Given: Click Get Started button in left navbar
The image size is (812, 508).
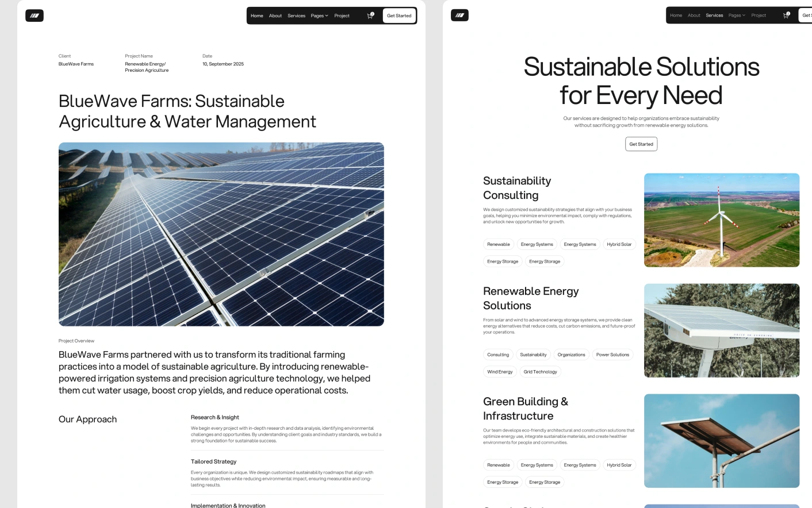Looking at the screenshot, I should pyautogui.click(x=399, y=16).
